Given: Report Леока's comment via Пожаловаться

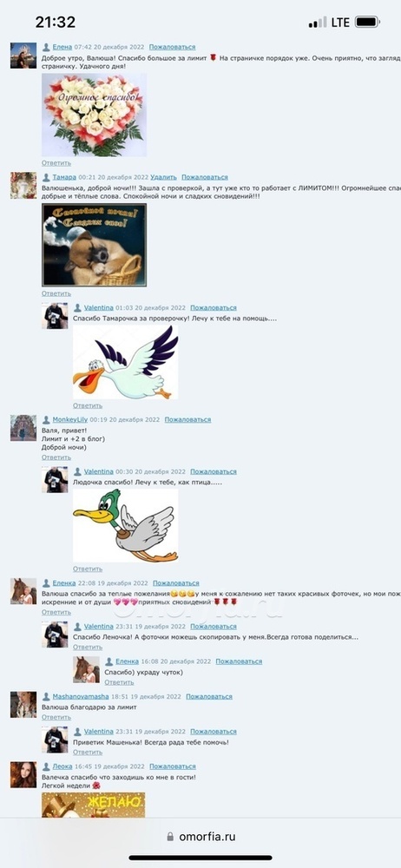Looking at the screenshot, I should point(172,766).
